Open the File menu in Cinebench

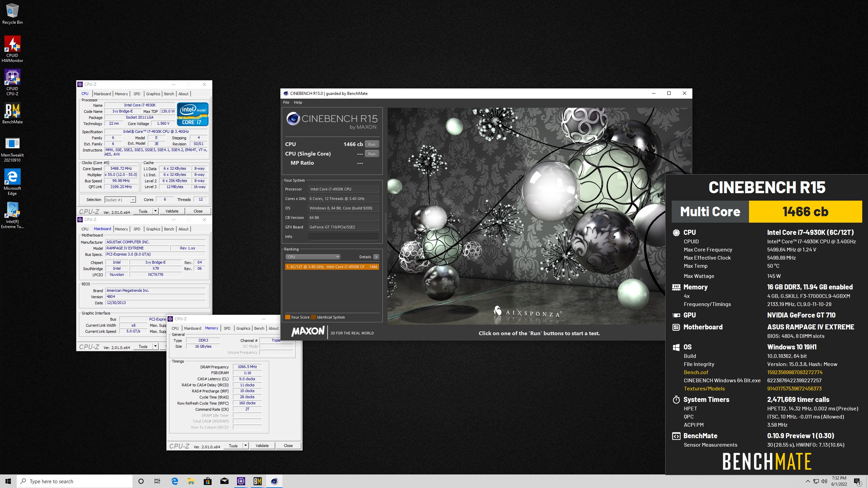(286, 102)
